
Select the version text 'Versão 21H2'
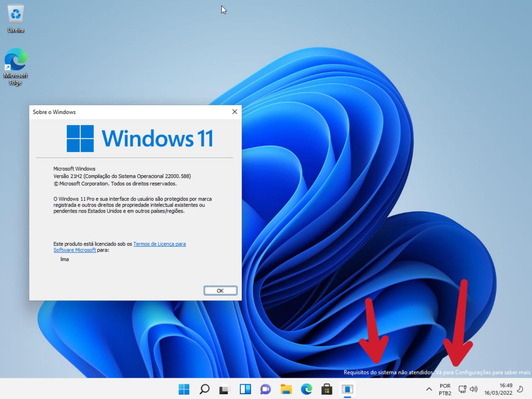[x=67, y=176]
